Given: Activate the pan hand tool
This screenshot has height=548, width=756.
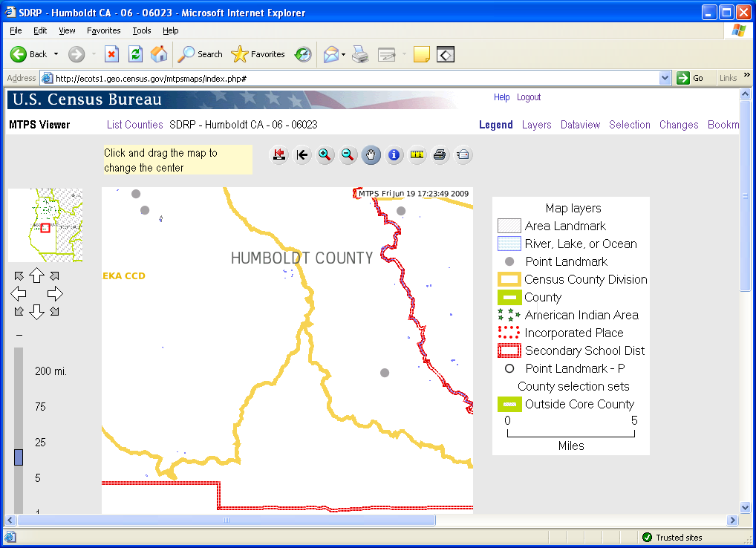Looking at the screenshot, I should point(371,154).
